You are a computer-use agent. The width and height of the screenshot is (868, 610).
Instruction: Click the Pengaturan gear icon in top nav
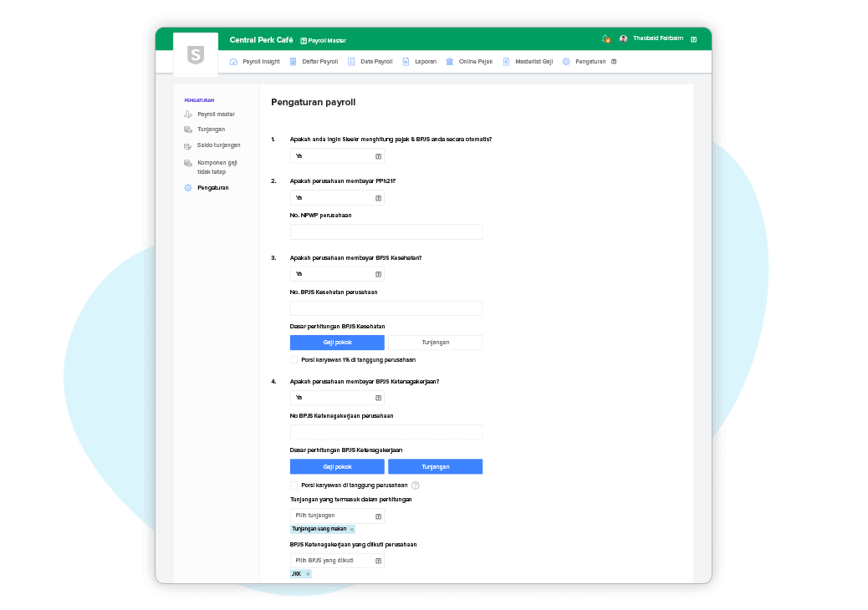pyautogui.click(x=566, y=62)
